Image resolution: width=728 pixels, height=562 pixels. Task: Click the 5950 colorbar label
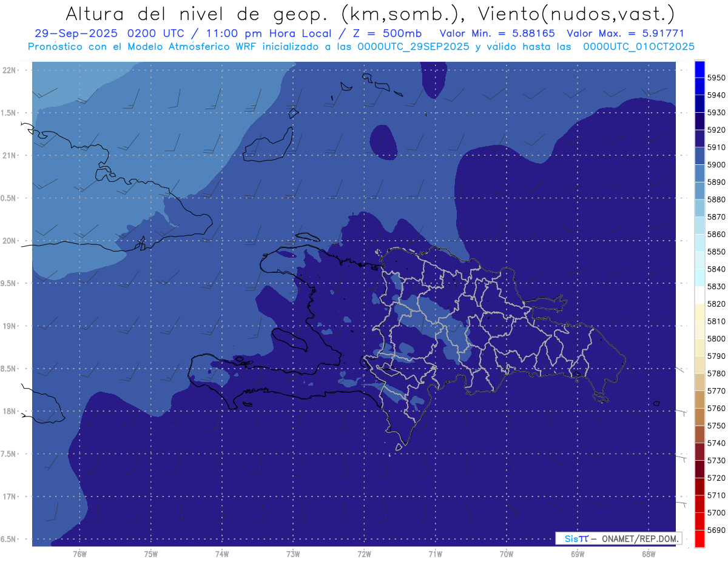coord(716,78)
